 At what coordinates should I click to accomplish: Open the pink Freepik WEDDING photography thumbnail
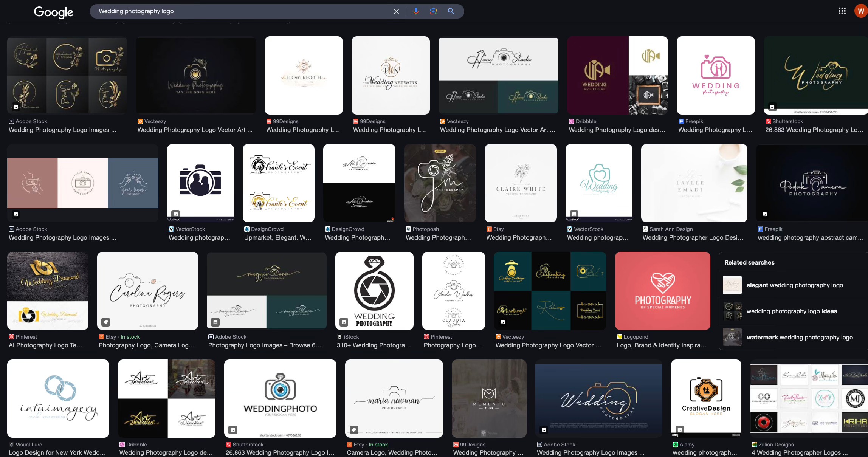(715, 75)
